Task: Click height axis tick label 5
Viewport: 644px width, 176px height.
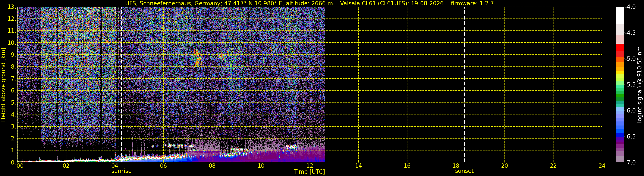Action: click(13, 103)
